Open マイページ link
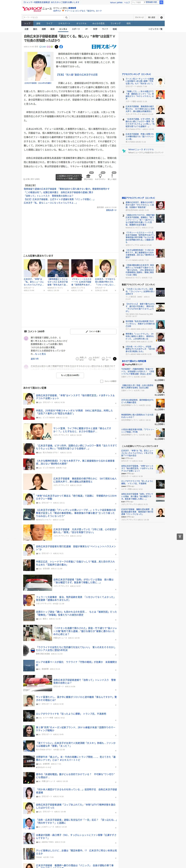The height and width of the screenshot is (868, 186). [139, 18]
